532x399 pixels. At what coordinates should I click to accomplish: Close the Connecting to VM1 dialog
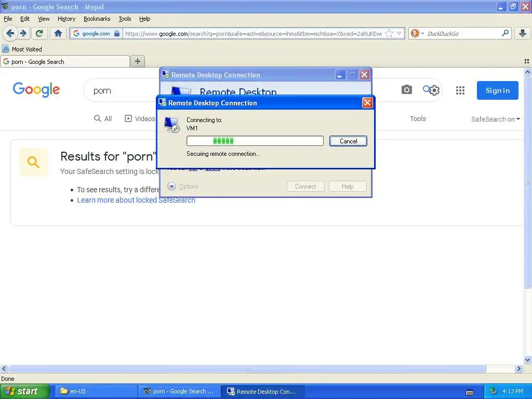click(x=367, y=102)
